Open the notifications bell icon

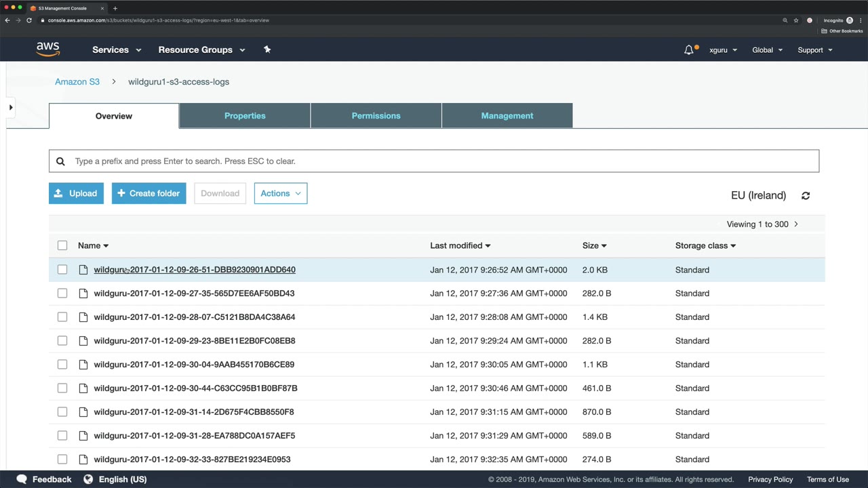[689, 49]
